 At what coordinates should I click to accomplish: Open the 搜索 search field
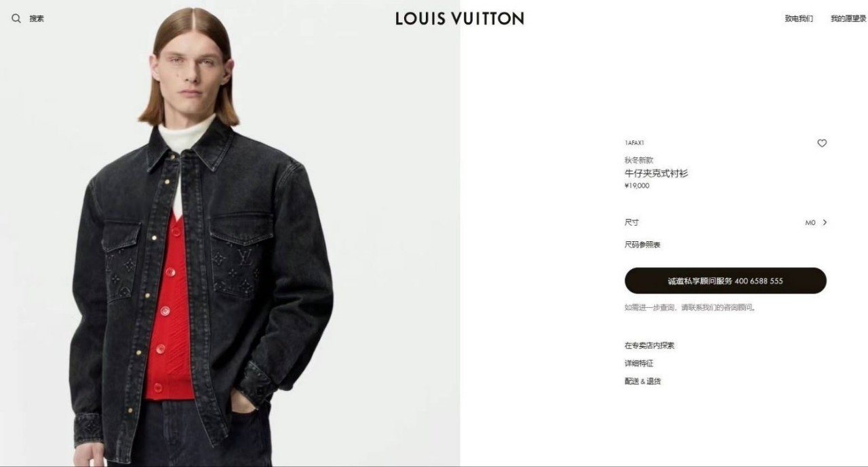pos(37,19)
